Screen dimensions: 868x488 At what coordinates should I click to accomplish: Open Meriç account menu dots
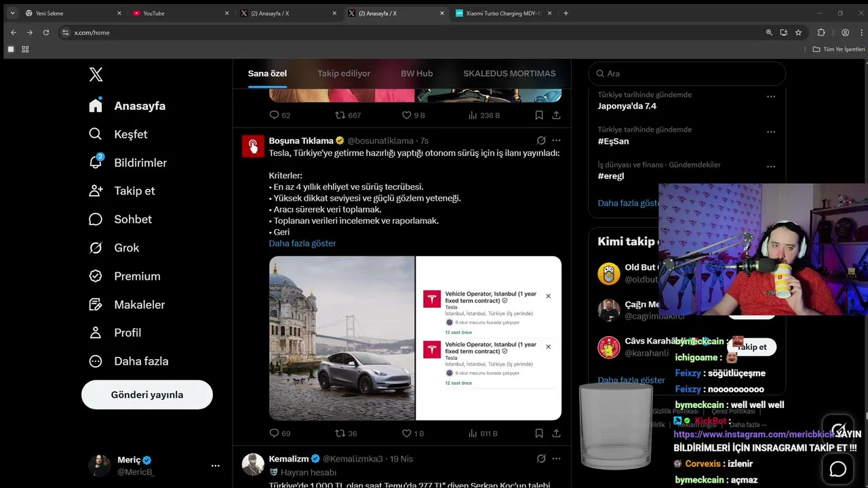click(x=215, y=466)
